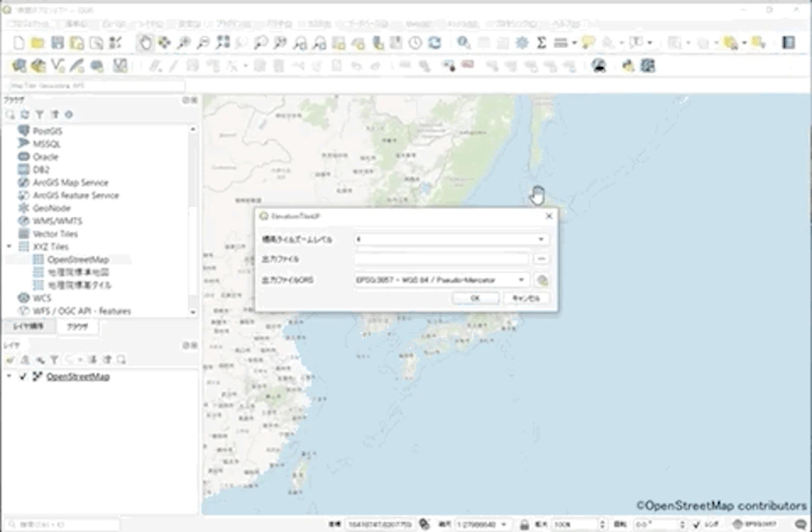Select MSSQL in the Browser tree
This screenshot has width=812, height=532.
click(x=47, y=144)
